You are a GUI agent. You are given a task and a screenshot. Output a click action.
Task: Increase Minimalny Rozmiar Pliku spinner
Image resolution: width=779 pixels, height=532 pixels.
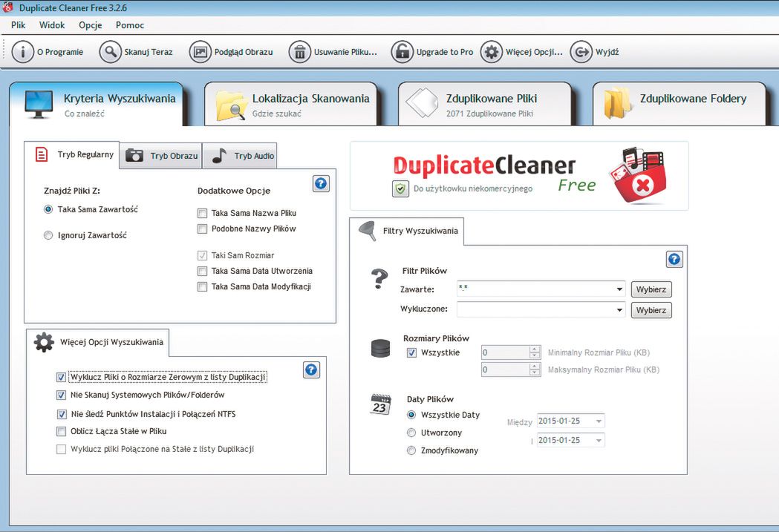coord(535,349)
